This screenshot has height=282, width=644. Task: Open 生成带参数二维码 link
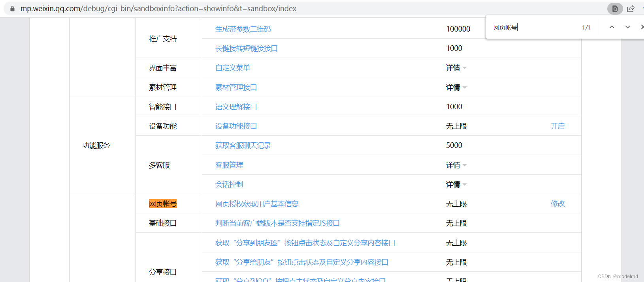(x=243, y=29)
